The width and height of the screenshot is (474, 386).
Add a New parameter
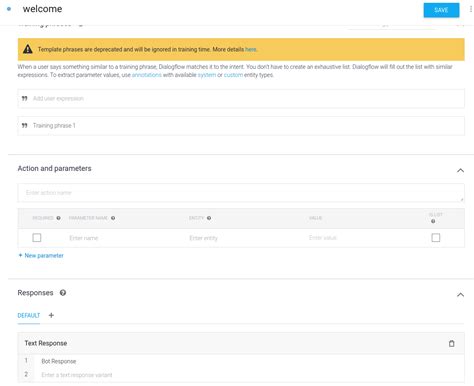pos(41,256)
